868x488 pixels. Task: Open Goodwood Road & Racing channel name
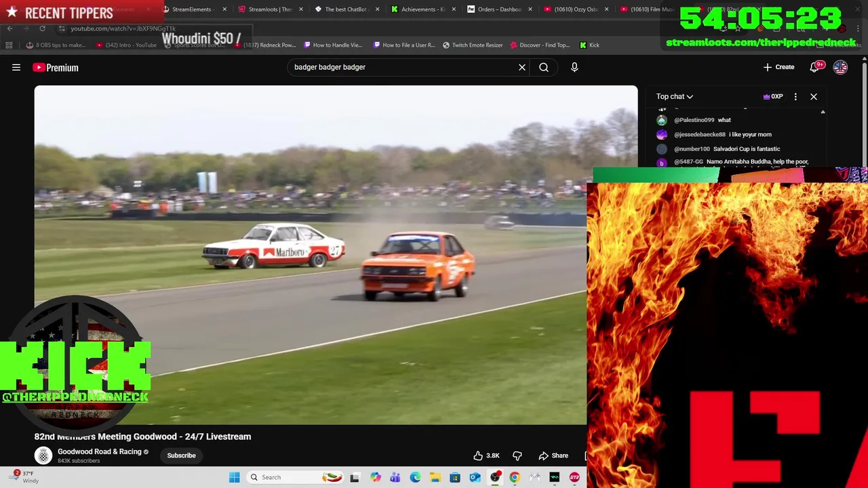coord(100,451)
